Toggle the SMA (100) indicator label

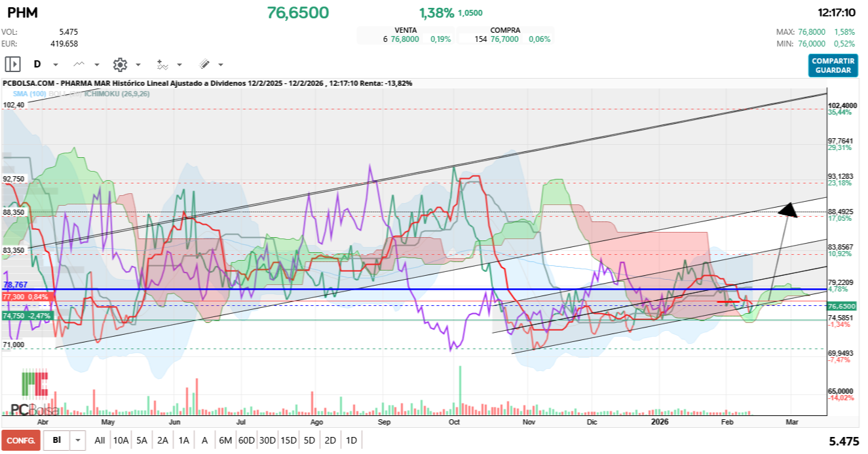(x=29, y=94)
